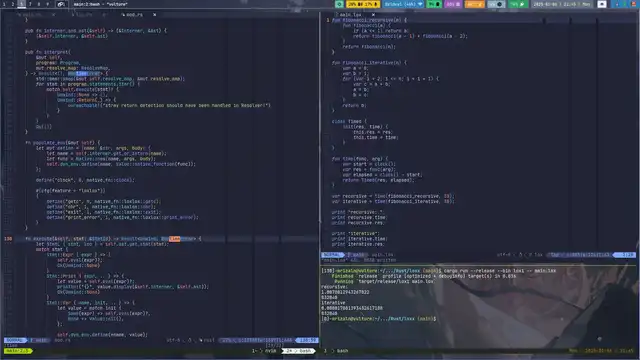Click the bash shell prompt in the terminal
The height and width of the screenshot is (360, 640).
pyautogui.click(x=378, y=319)
